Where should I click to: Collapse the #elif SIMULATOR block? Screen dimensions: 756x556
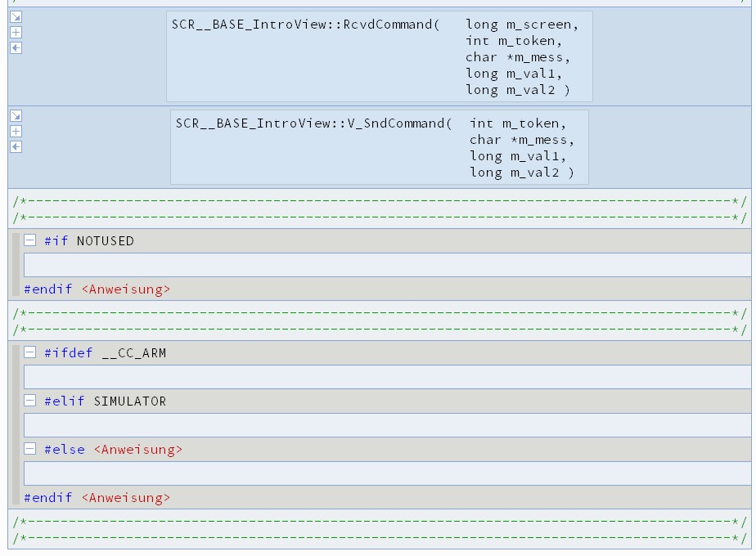coord(29,401)
